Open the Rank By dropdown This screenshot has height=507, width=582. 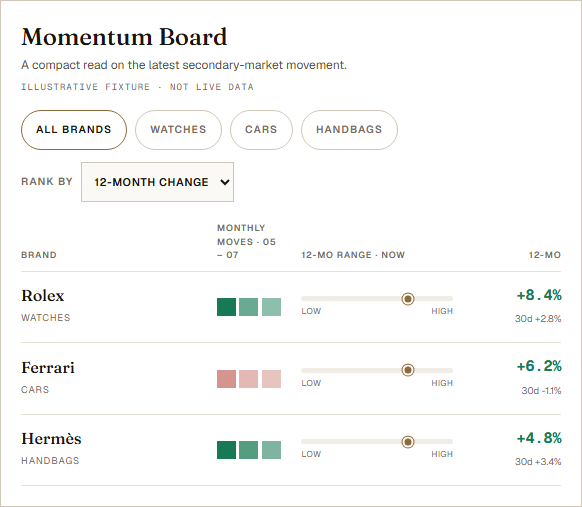point(157,182)
